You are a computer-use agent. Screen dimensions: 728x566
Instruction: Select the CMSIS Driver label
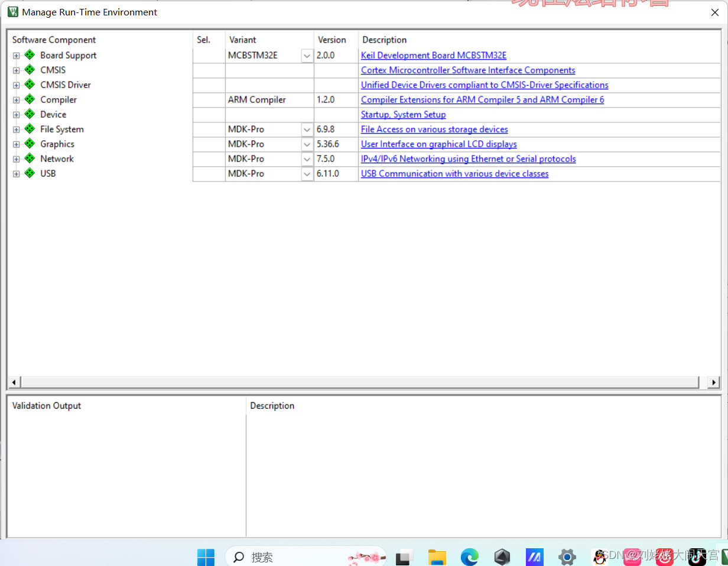tap(66, 85)
